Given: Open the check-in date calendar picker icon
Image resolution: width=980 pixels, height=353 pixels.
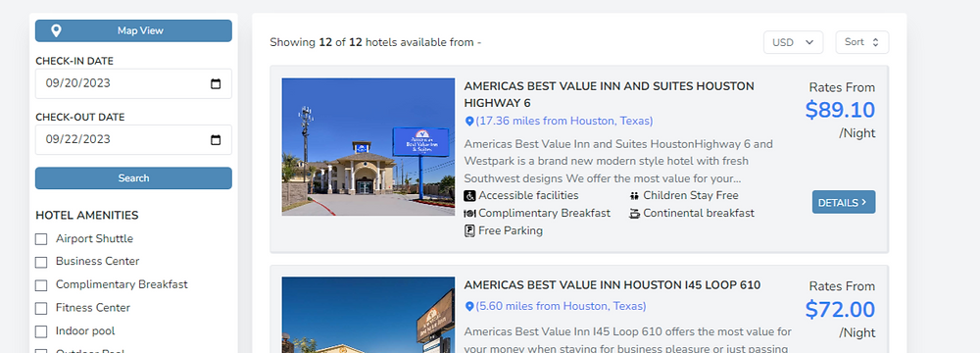Looking at the screenshot, I should 216,84.
